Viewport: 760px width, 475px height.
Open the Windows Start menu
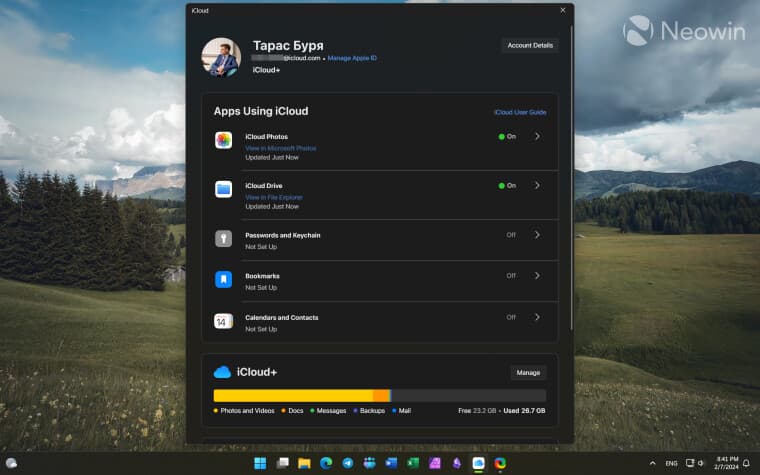260,463
